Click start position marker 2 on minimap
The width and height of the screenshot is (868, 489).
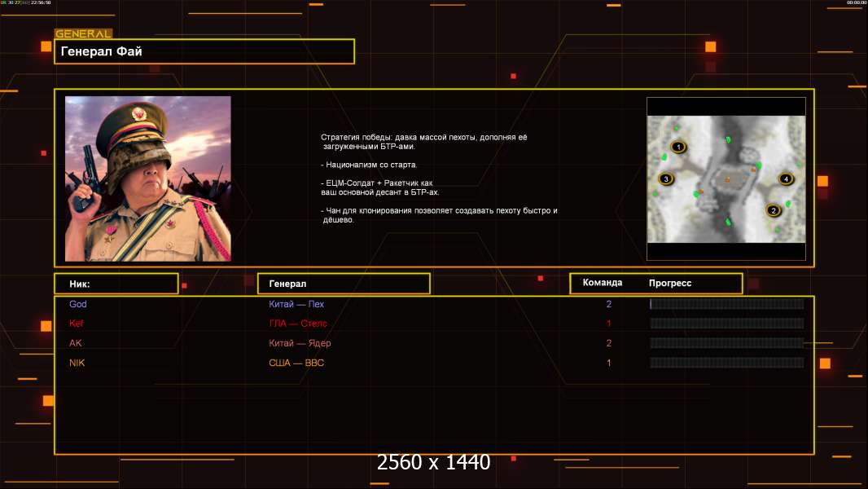[774, 210]
